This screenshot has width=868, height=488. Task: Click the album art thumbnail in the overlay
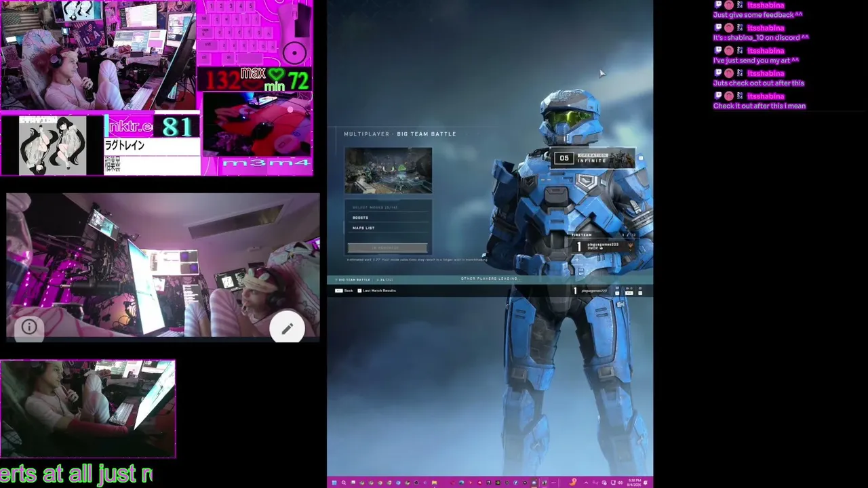(x=52, y=145)
